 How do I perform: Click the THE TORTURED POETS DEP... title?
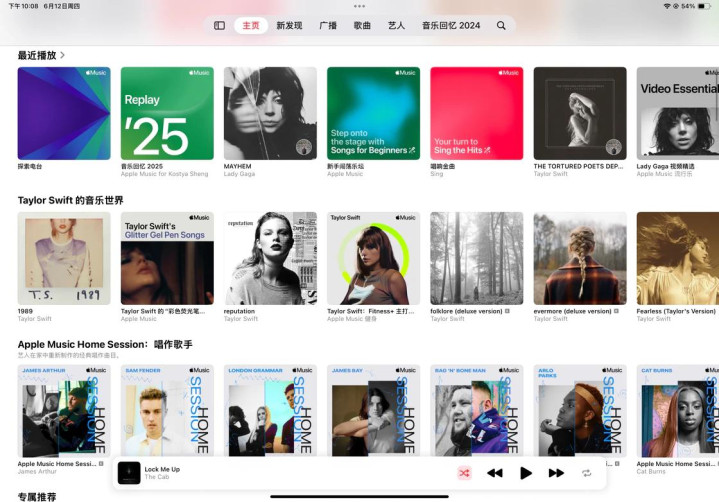pyautogui.click(x=578, y=166)
